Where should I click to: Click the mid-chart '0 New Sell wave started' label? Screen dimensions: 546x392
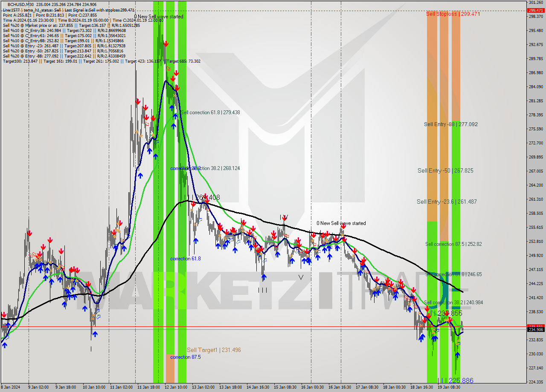341,223
